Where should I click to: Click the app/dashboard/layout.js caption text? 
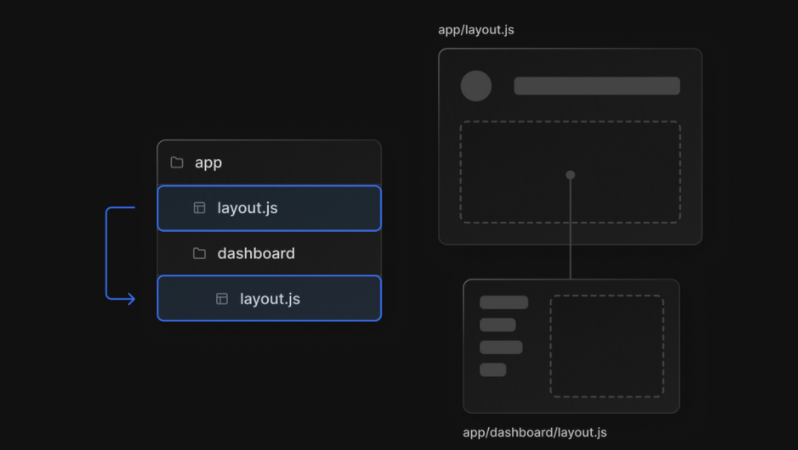pyautogui.click(x=534, y=433)
